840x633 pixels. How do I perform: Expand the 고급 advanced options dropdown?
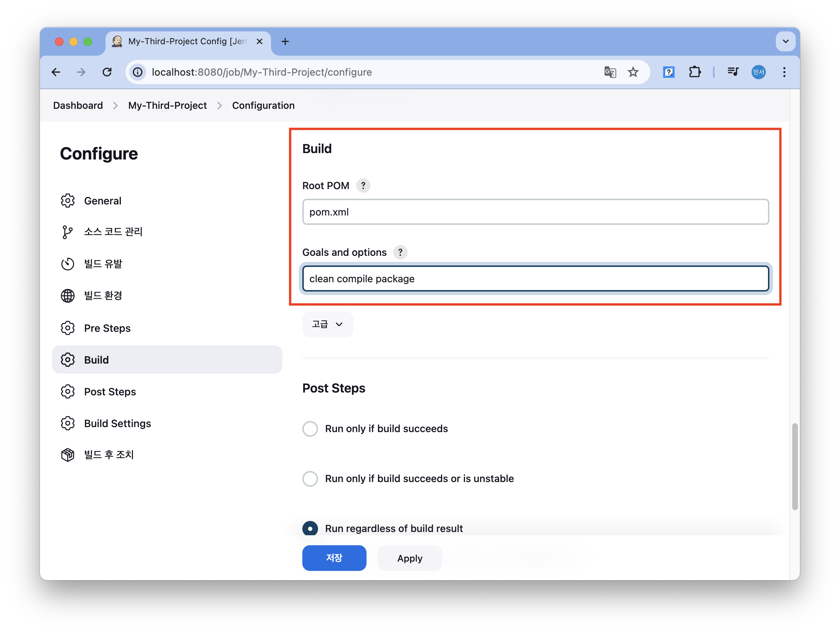328,324
